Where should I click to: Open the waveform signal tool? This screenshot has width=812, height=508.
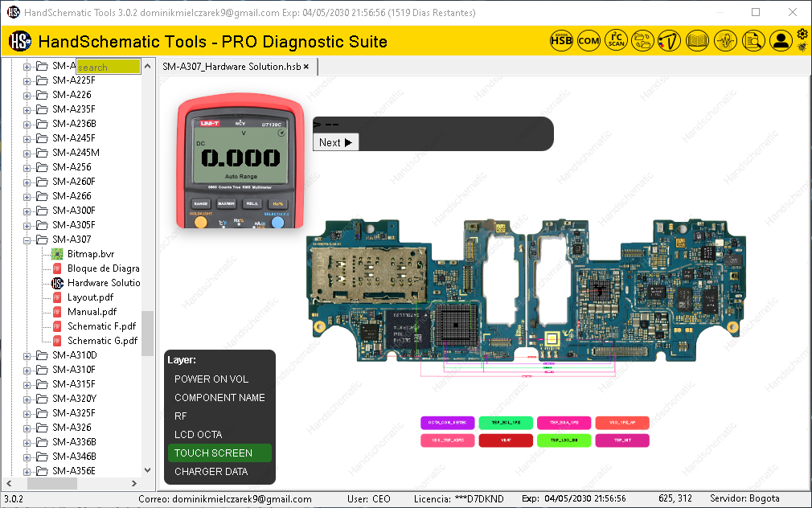[x=725, y=40]
